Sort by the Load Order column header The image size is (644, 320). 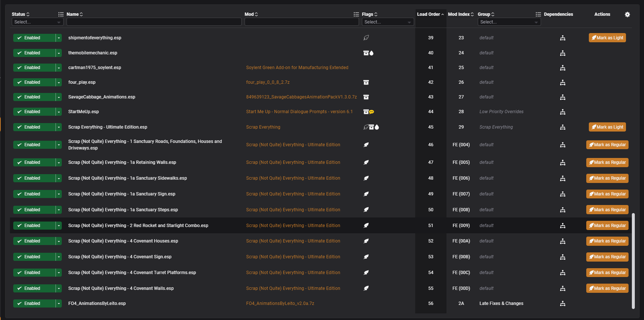(430, 14)
